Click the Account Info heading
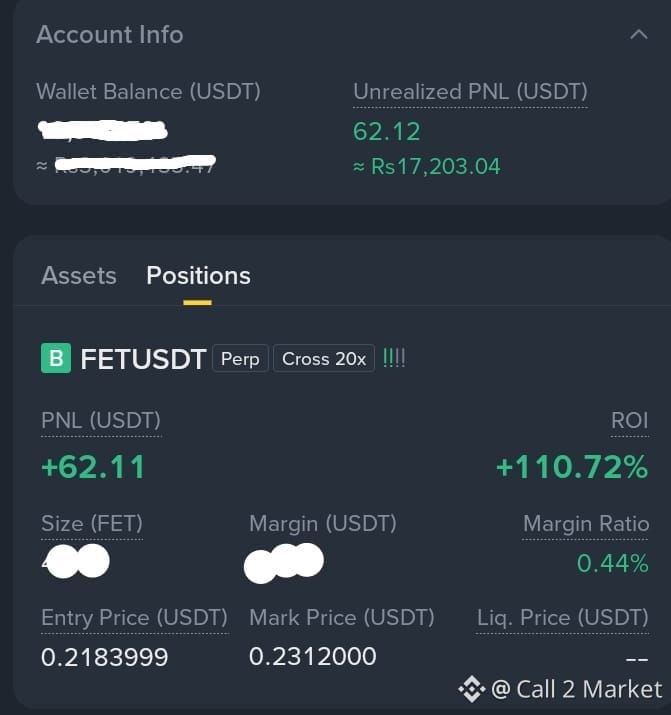Viewport: 671px width, 715px height. point(110,35)
